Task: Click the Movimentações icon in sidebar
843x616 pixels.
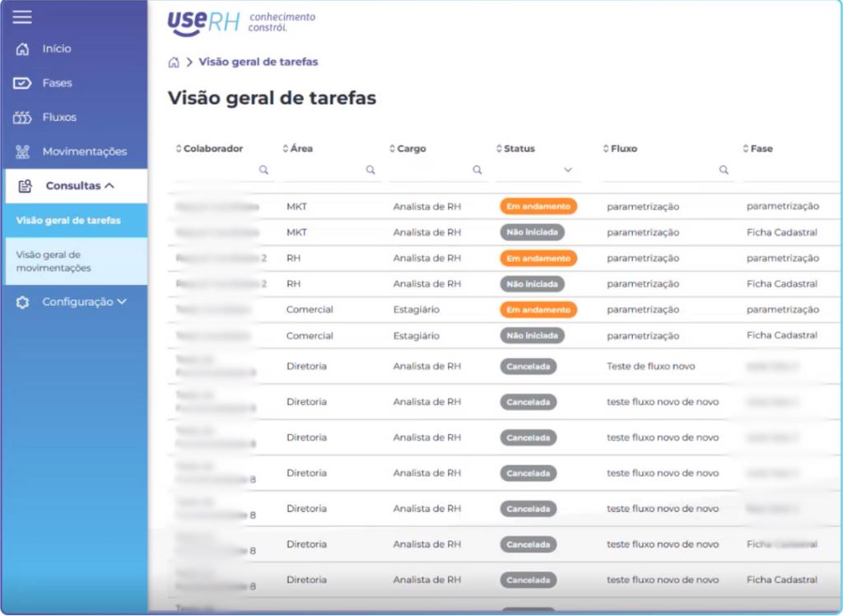Action: pos(22,152)
